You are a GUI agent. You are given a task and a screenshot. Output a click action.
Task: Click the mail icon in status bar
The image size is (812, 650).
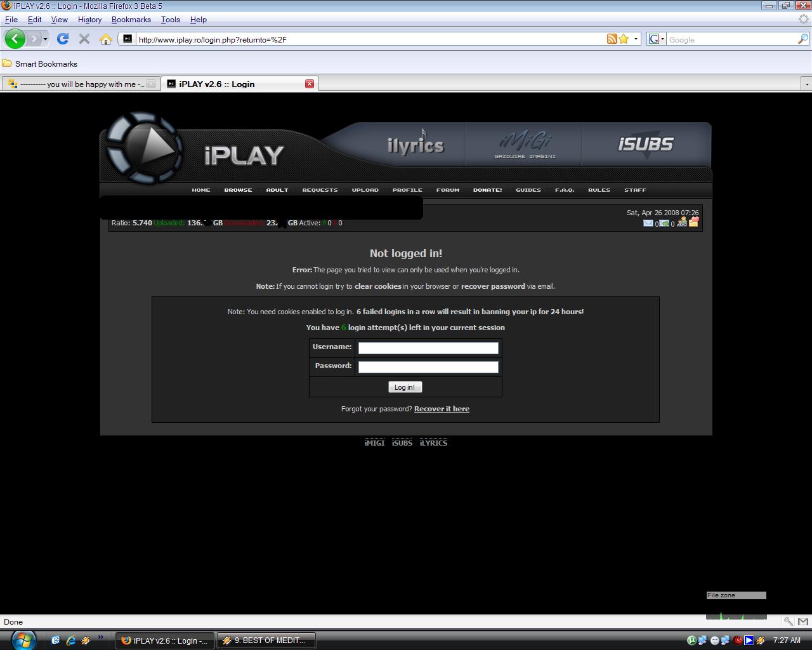802,621
